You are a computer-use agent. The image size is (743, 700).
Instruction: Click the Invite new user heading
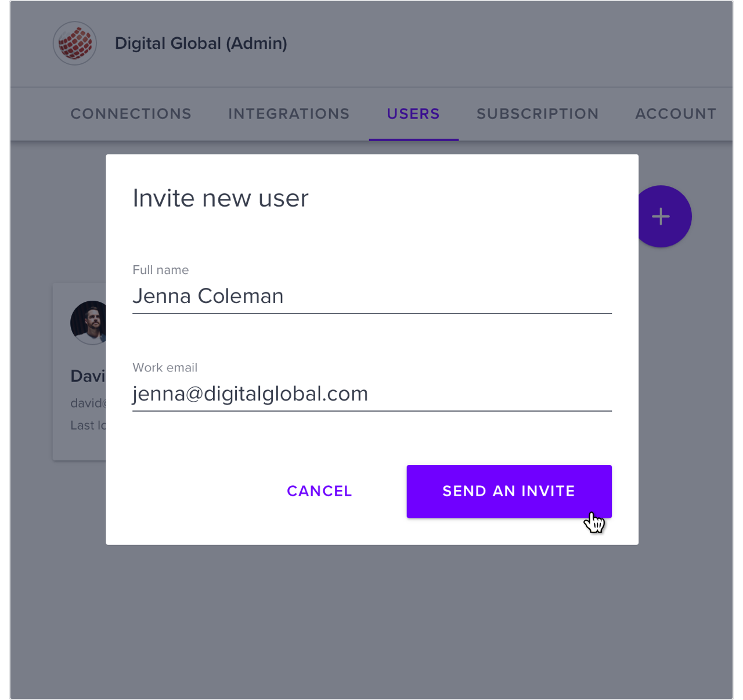(221, 199)
